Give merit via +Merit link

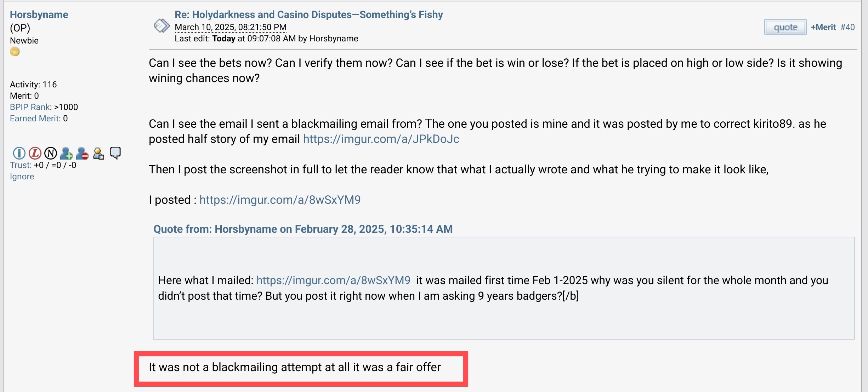pos(823,27)
